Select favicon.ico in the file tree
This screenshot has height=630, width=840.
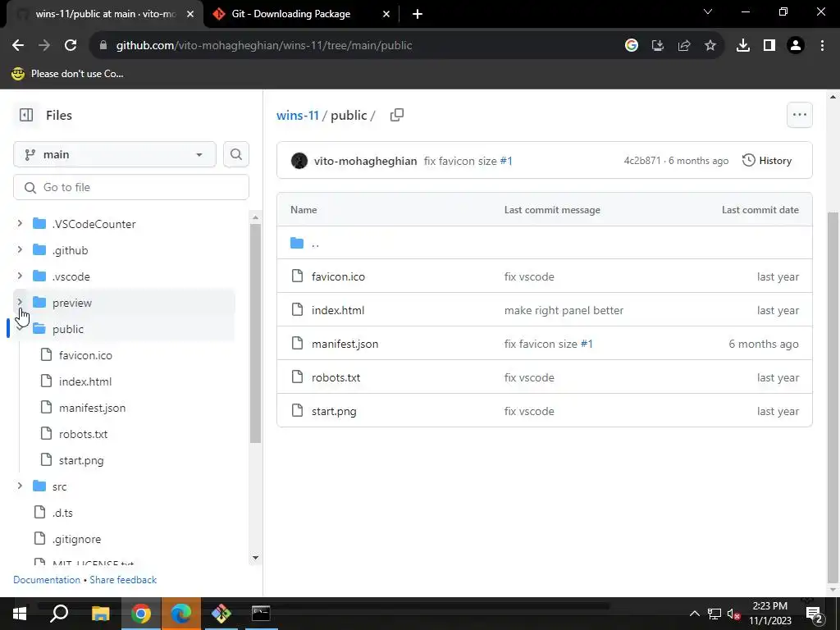[85, 355]
